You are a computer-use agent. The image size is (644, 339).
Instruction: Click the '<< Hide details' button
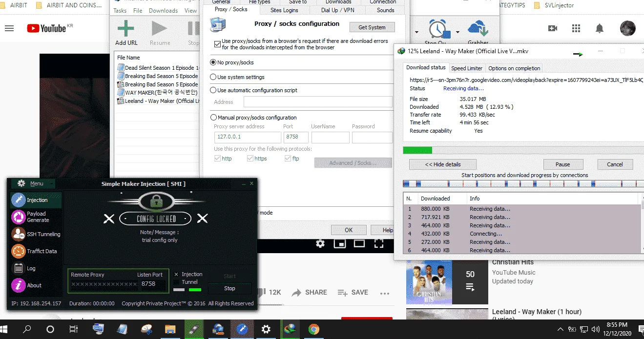click(443, 164)
